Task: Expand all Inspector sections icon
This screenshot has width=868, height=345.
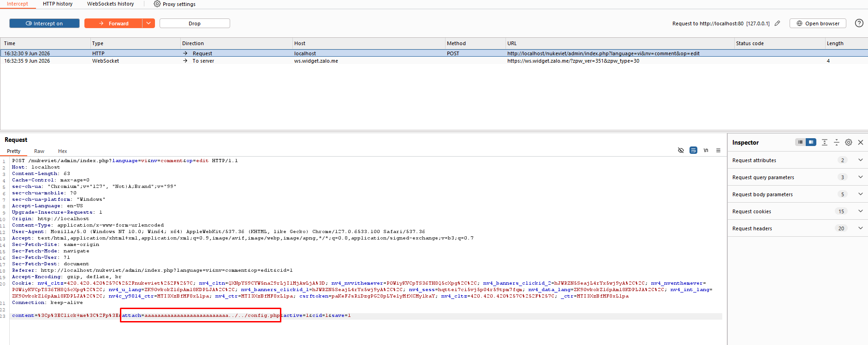Action: (824, 142)
